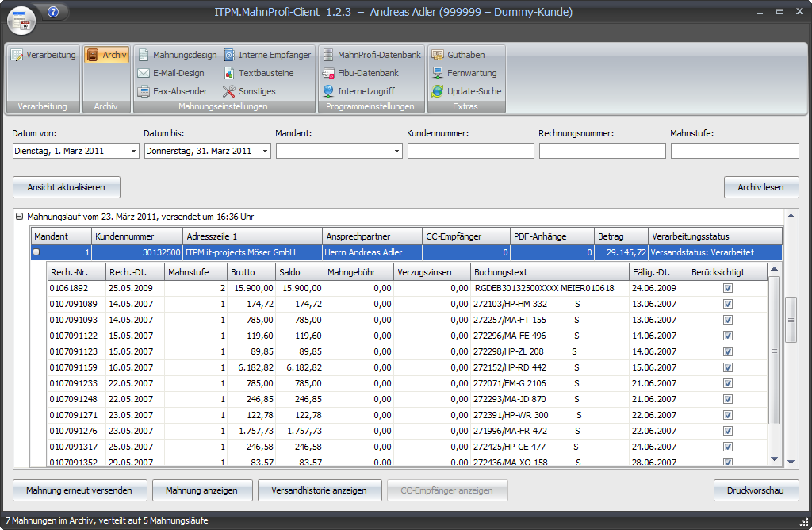The image size is (812, 530).
Task: Open the Druckvorschau print preview
Action: 756,490
